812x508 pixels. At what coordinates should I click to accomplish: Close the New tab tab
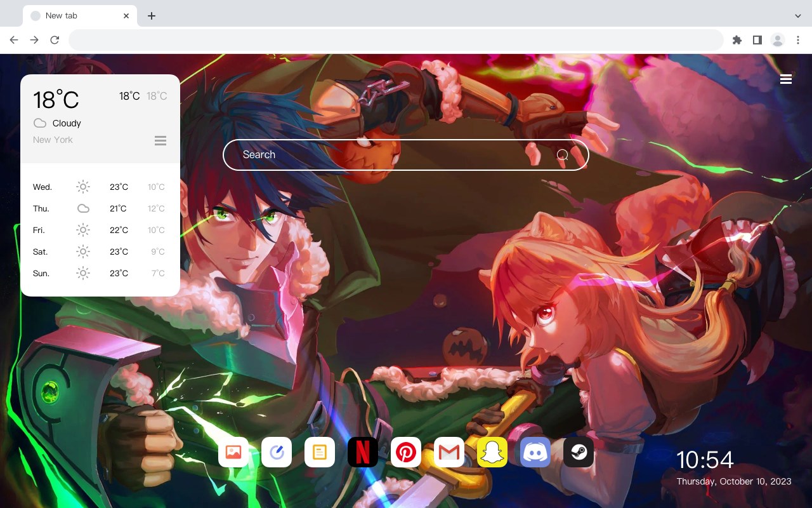(126, 16)
